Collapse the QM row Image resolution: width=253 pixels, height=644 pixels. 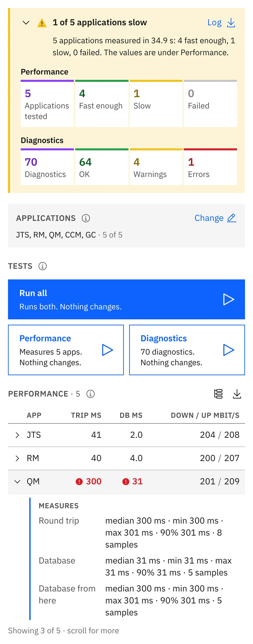tap(17, 482)
